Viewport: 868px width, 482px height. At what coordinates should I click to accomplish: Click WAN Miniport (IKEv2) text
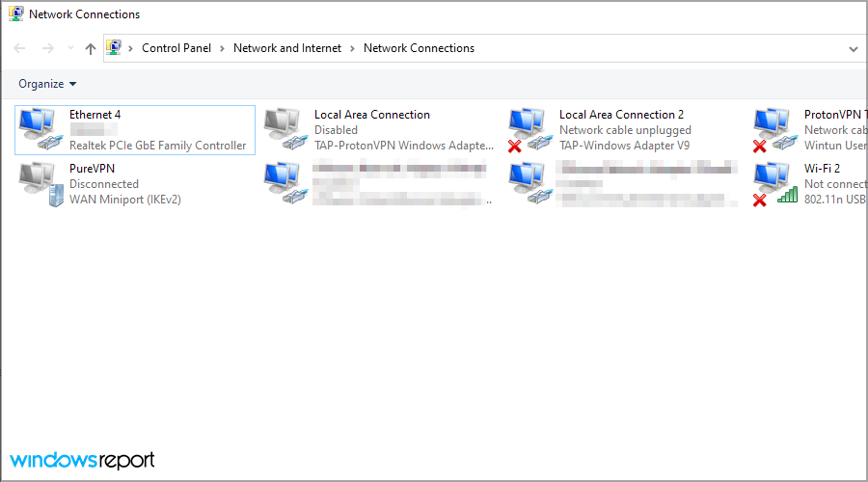[125, 200]
